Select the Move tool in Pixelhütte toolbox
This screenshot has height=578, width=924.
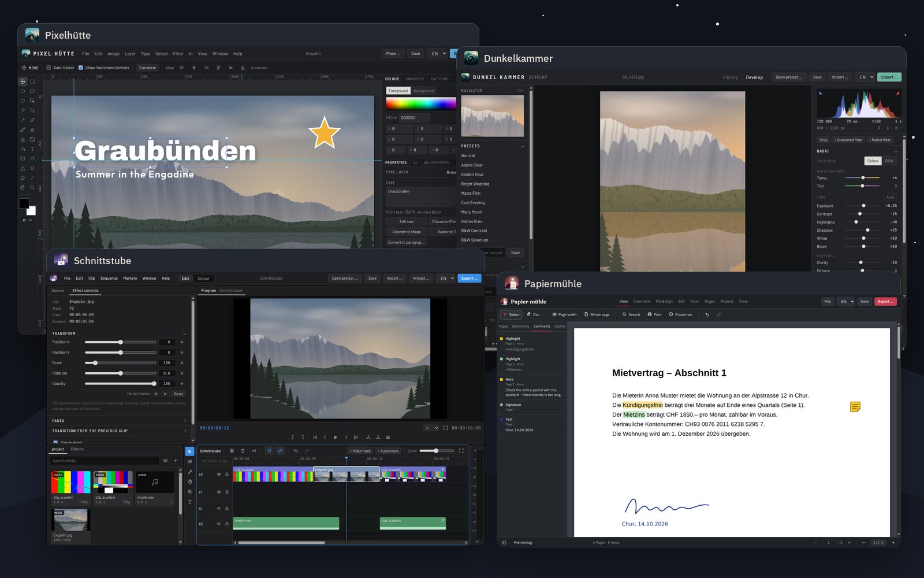click(x=23, y=81)
